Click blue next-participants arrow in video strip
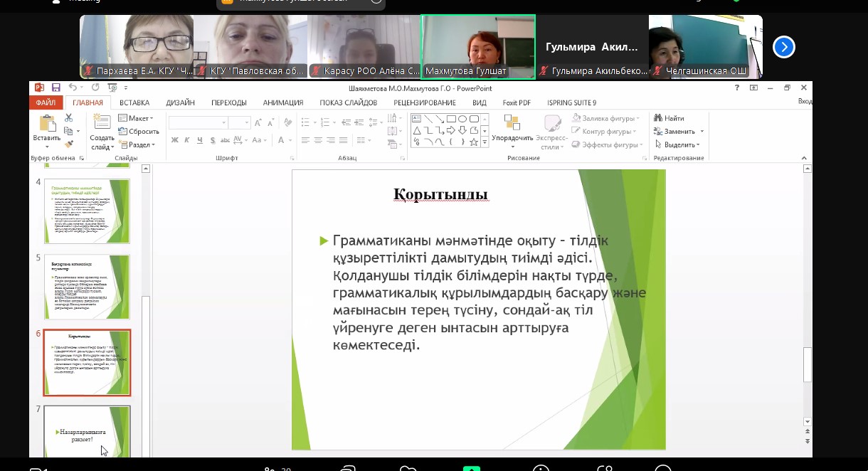 (x=783, y=47)
